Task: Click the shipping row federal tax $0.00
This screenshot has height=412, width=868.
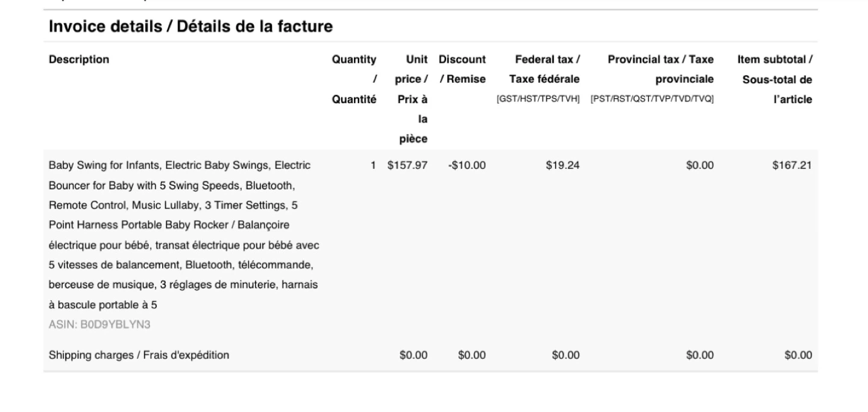Action: [x=566, y=355]
